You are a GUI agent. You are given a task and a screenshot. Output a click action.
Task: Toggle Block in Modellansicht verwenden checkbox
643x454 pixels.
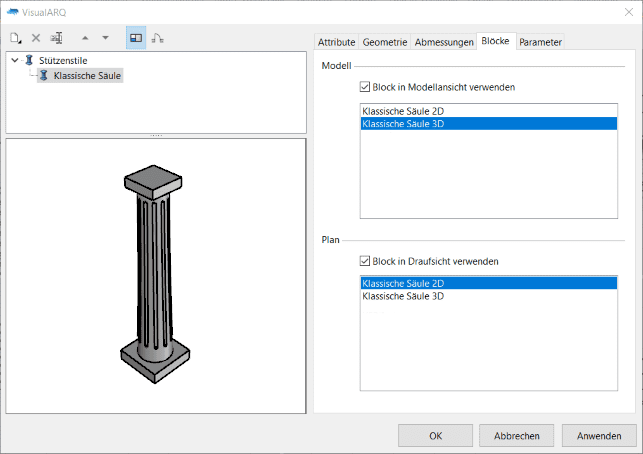coord(365,87)
